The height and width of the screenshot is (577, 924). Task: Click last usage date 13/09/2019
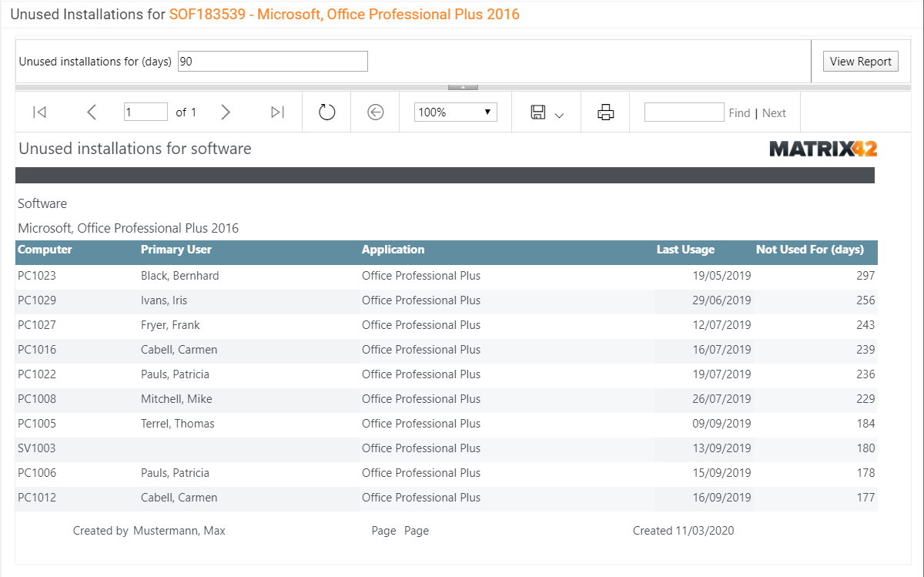tap(721, 448)
